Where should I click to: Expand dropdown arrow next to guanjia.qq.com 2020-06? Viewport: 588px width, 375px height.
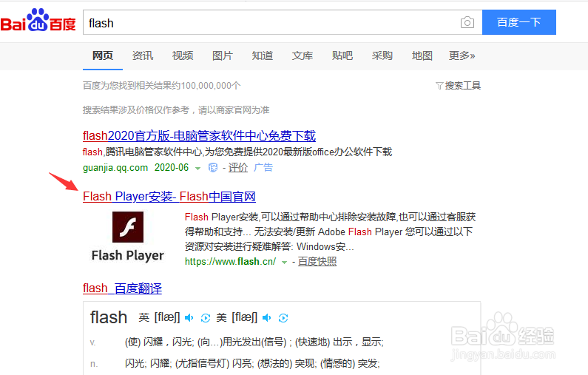[x=197, y=169]
